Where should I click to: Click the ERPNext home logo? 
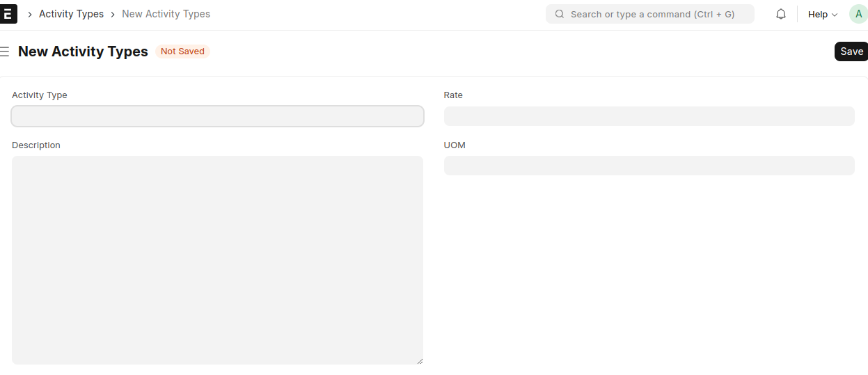8,14
